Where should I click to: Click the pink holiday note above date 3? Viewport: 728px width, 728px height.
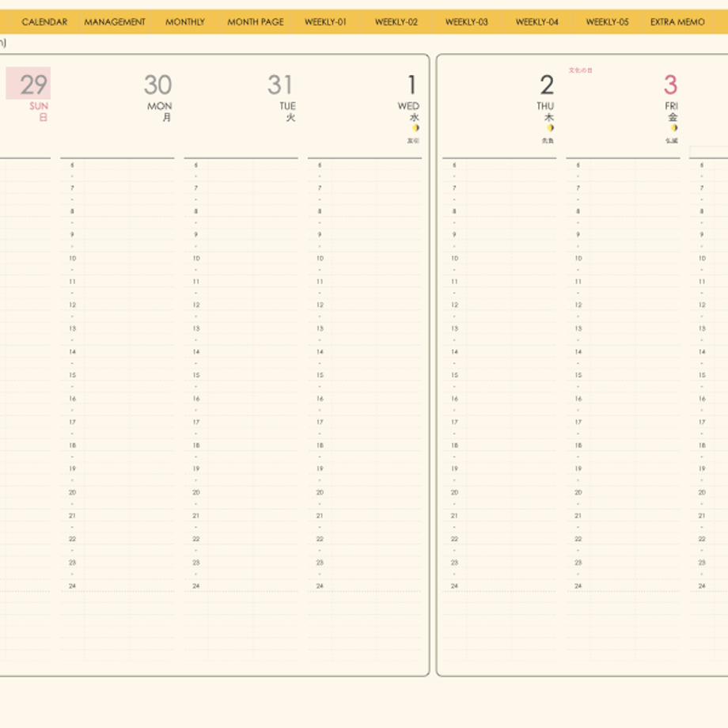click(x=580, y=70)
